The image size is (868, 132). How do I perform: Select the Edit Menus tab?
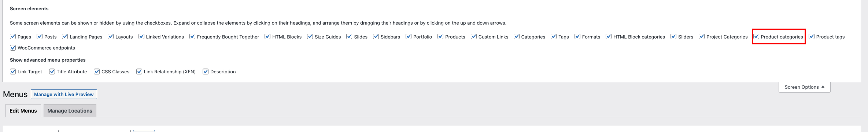23,111
